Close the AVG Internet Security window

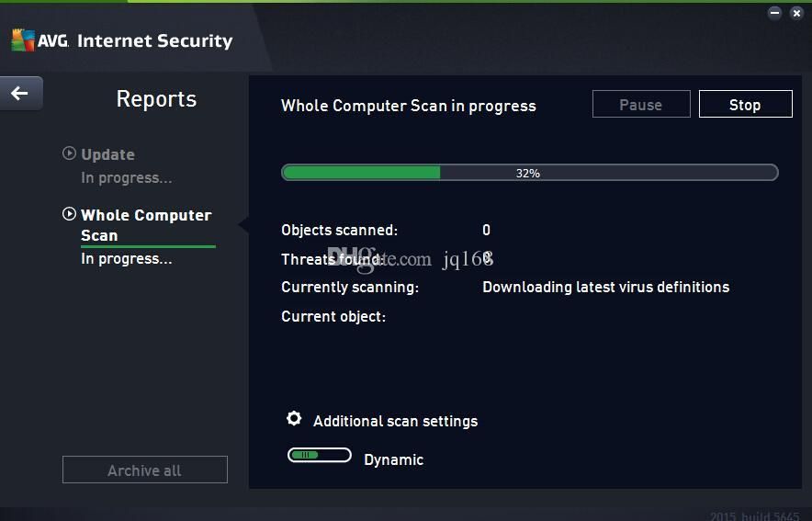(x=797, y=13)
